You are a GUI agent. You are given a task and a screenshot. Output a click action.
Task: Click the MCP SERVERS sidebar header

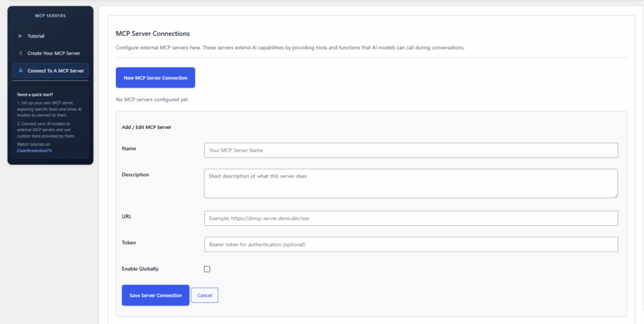[50, 16]
